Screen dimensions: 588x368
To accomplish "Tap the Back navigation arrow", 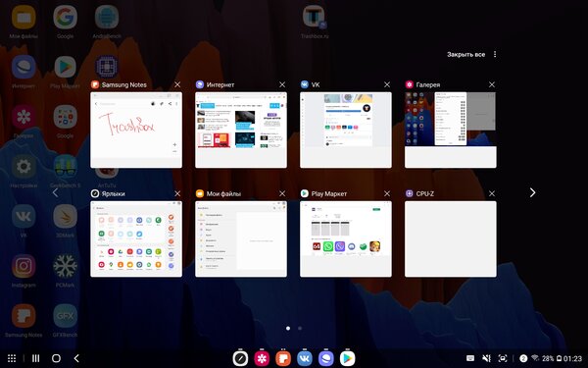I will [x=76, y=358].
